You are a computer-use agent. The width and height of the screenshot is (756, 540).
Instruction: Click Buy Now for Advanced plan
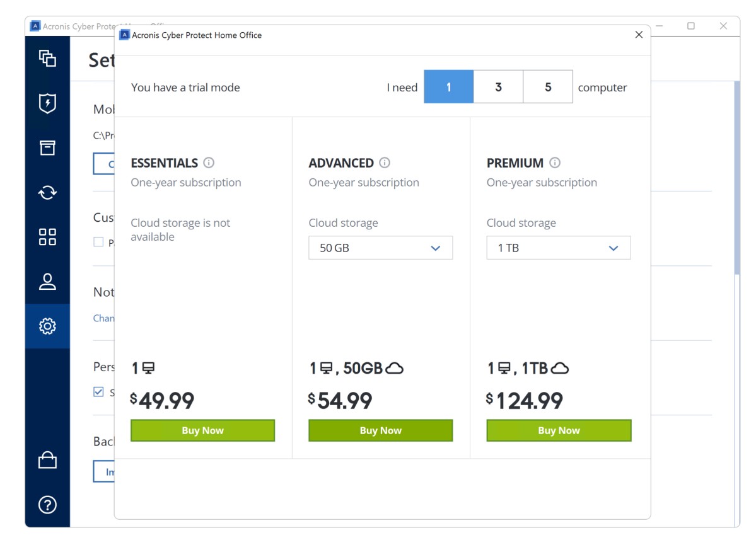[380, 430]
